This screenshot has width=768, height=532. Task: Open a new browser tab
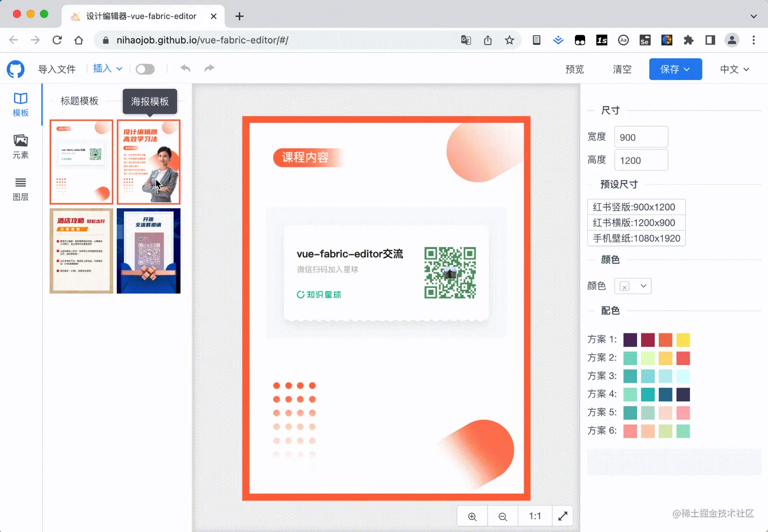[239, 16]
